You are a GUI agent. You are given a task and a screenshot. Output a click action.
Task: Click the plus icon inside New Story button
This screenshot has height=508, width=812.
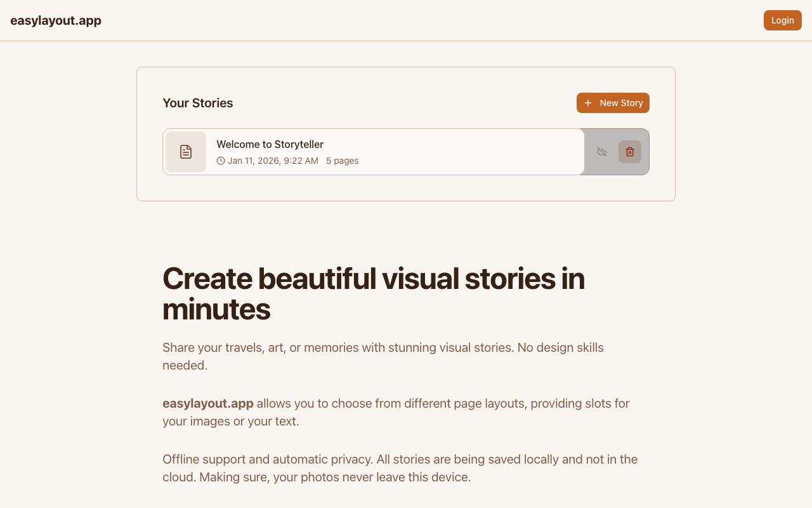(587, 102)
